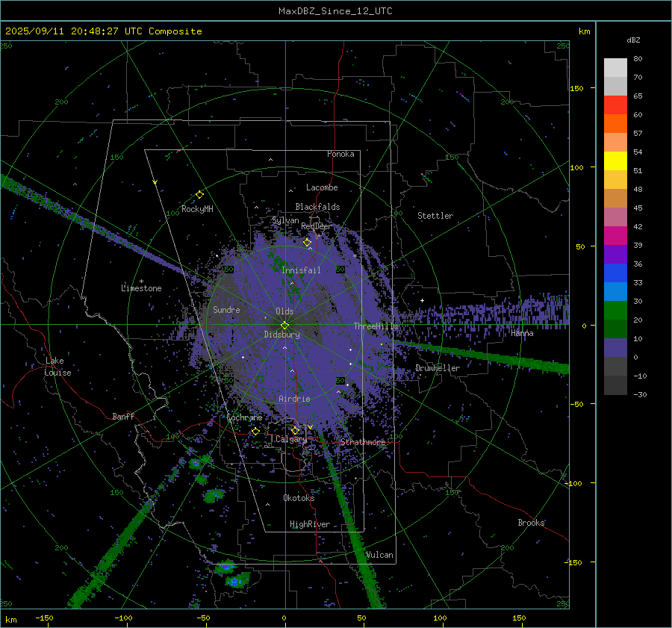Click the Calgary city label
The width and height of the screenshot is (672, 628).
tap(291, 439)
